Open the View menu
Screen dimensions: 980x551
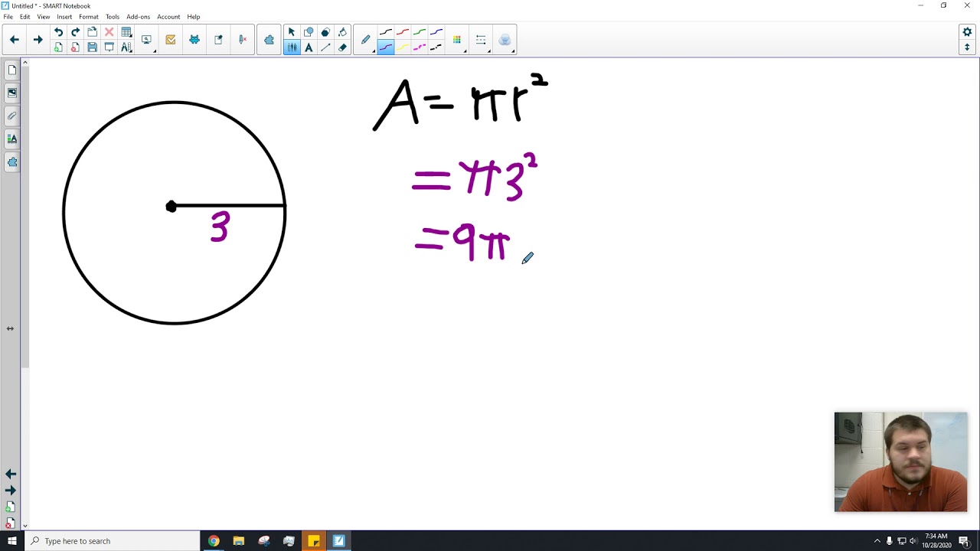click(x=44, y=17)
